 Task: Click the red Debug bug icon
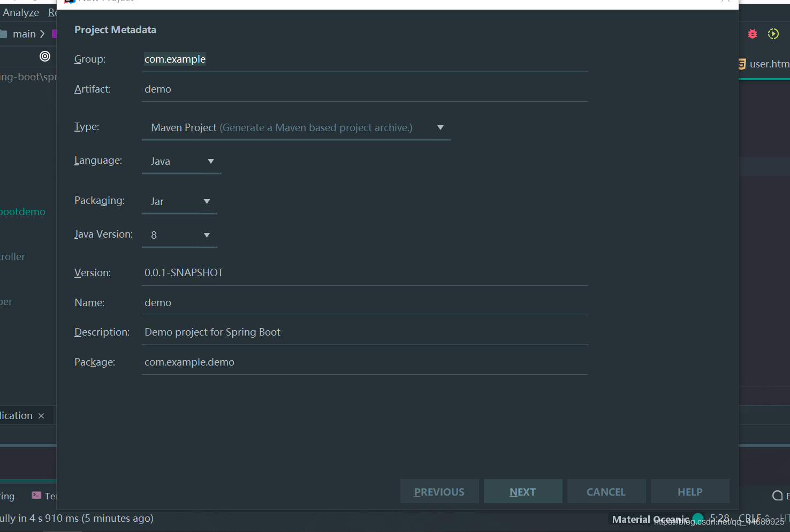pyautogui.click(x=753, y=34)
